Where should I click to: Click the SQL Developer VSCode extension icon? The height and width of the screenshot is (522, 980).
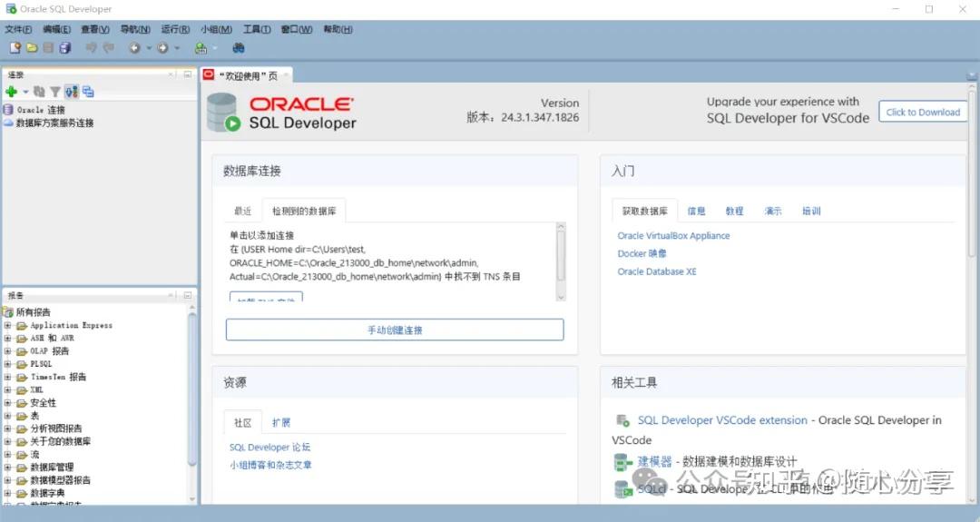[x=622, y=420]
